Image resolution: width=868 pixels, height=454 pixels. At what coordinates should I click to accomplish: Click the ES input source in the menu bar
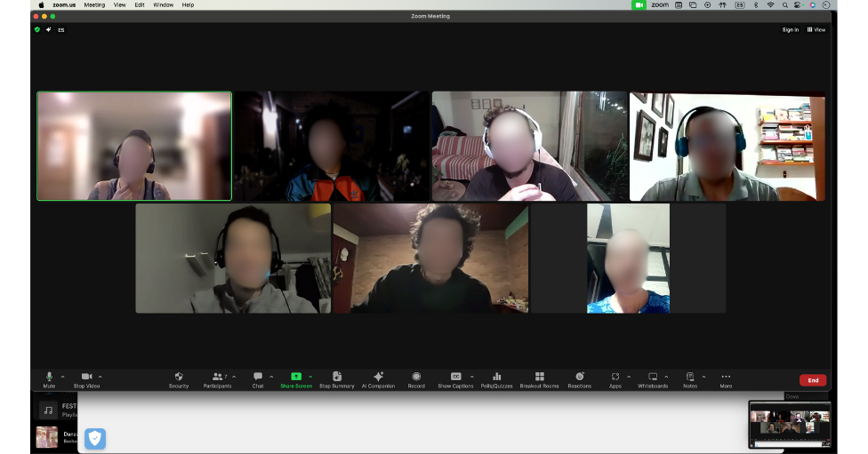pyautogui.click(x=740, y=5)
